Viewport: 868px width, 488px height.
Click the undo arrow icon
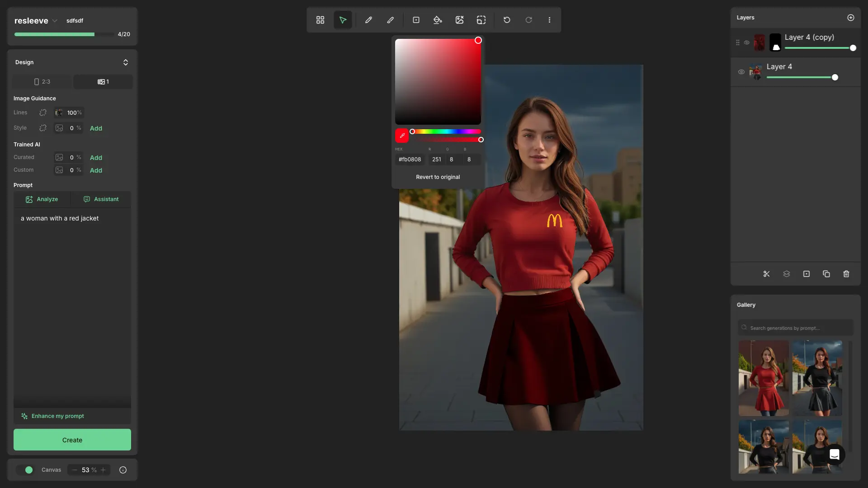pos(507,20)
